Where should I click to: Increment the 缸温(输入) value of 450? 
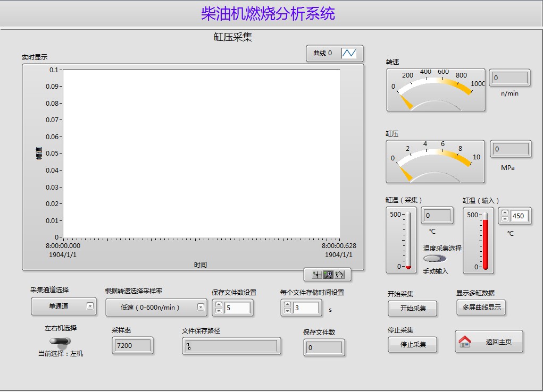505,213
